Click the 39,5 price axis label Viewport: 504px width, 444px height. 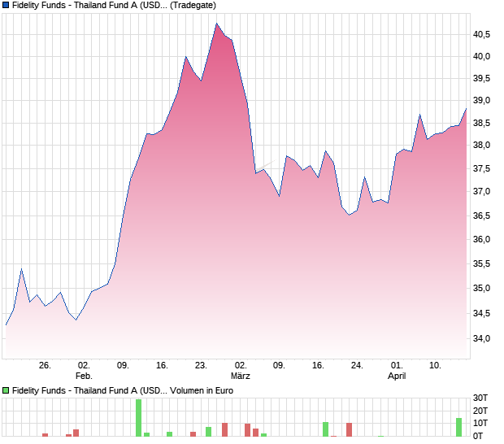481,79
